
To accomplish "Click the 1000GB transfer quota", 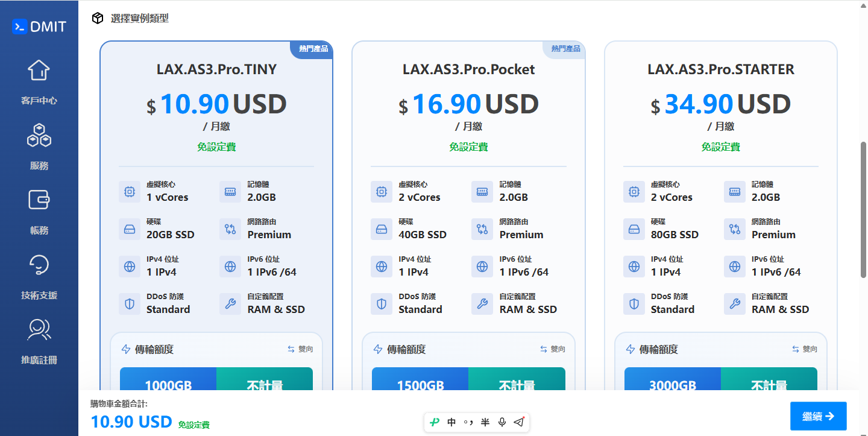I will pos(168,385).
